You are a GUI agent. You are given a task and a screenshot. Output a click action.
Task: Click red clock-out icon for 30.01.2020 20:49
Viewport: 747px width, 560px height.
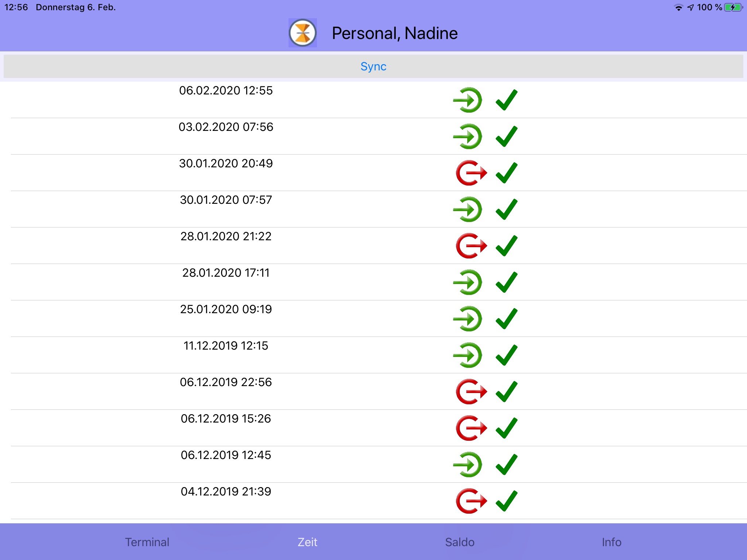tap(471, 173)
